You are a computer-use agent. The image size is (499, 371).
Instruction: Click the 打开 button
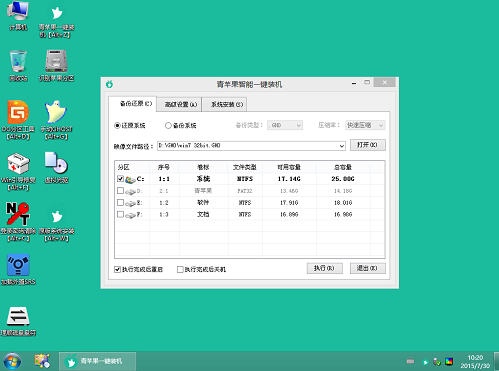tap(367, 145)
